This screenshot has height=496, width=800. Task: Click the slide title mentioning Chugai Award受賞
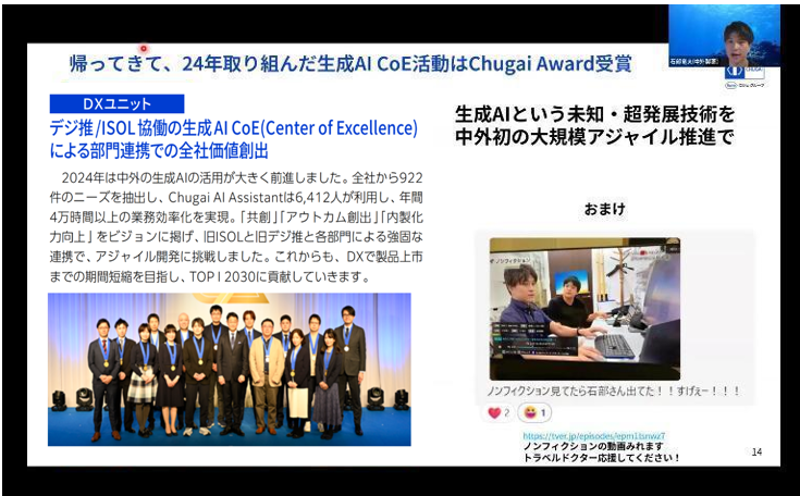coord(351,64)
